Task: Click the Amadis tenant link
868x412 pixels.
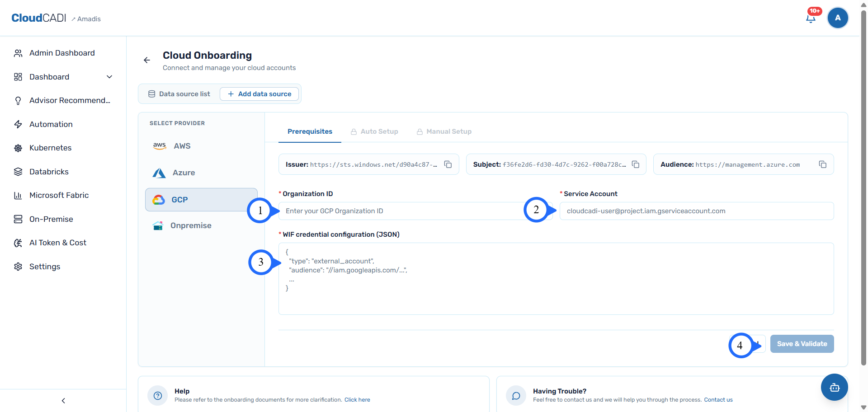Action: [86, 19]
